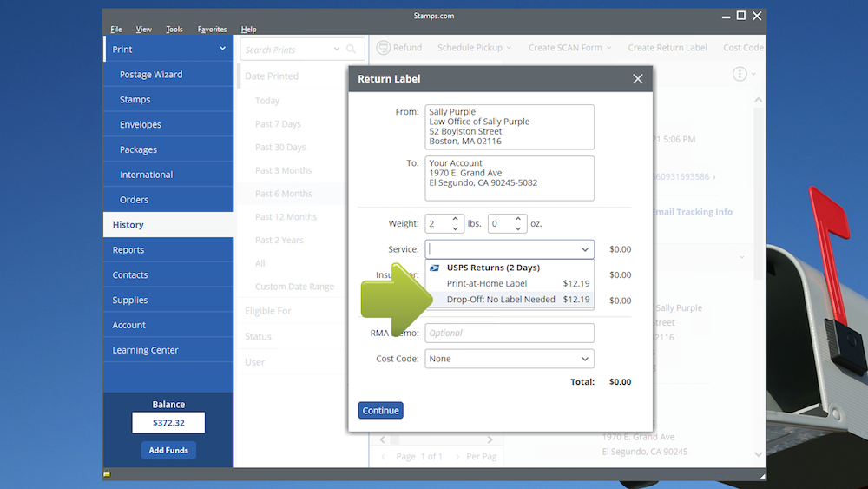Open the Help menu
This screenshot has width=868, height=489.
pos(248,30)
